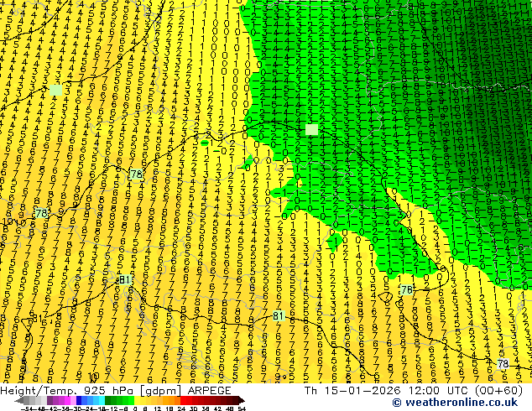This screenshot has width=532, height=411.
Task: Click the left arrow end of the color scale
Action: [19, 400]
